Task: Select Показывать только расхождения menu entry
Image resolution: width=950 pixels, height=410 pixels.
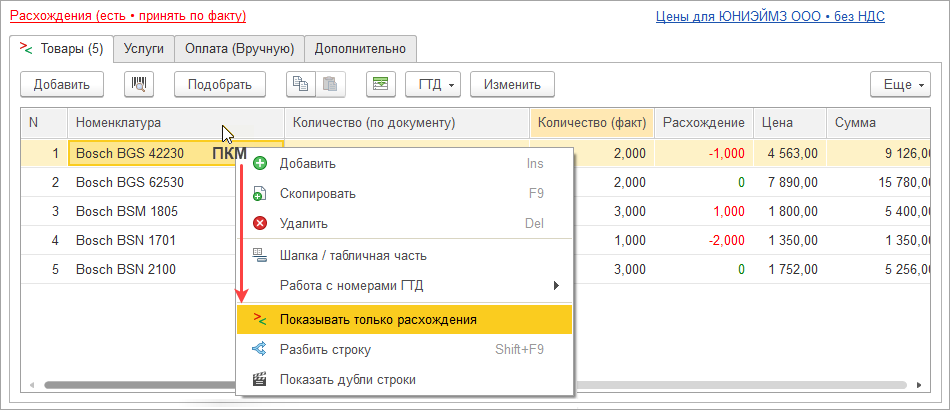Action: coord(378,320)
